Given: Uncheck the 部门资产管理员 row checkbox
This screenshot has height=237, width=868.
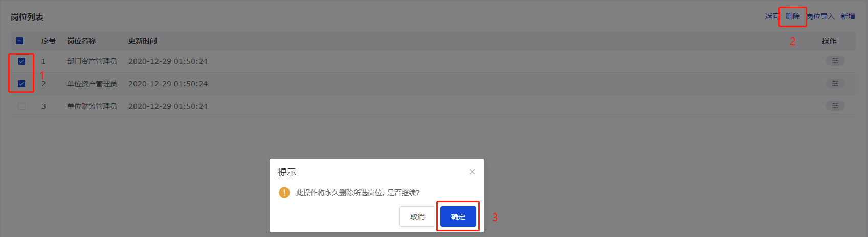Looking at the screenshot, I should click(21, 61).
